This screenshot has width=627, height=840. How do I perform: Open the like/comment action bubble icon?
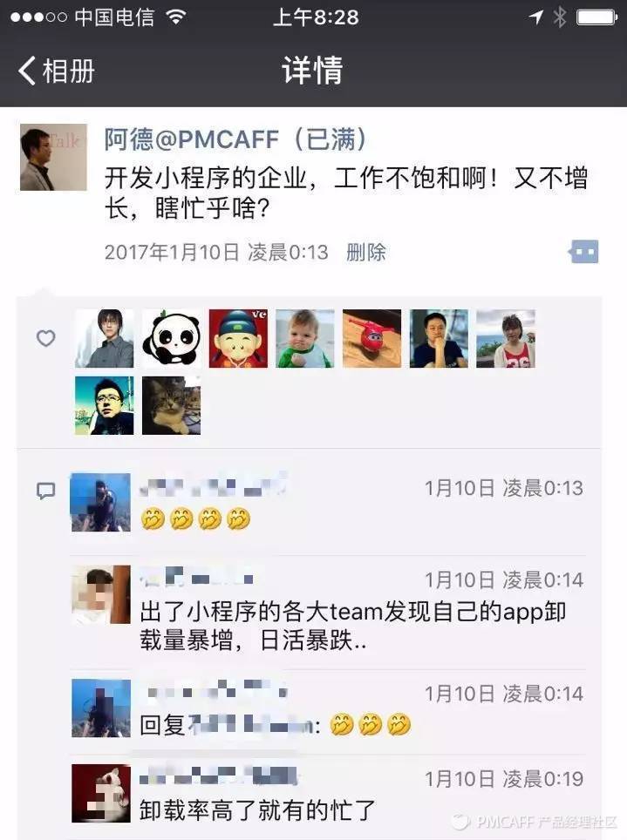point(583,252)
